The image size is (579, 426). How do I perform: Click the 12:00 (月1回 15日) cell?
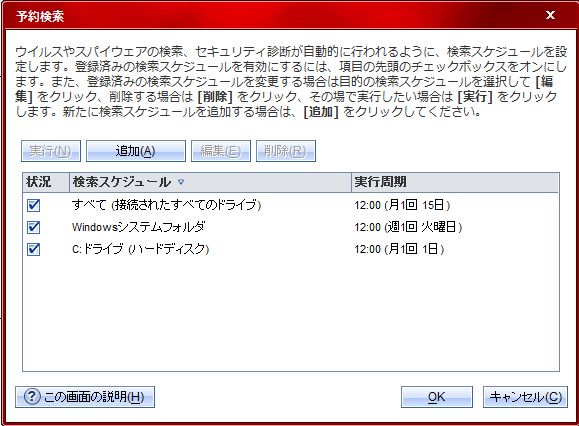[402, 205]
